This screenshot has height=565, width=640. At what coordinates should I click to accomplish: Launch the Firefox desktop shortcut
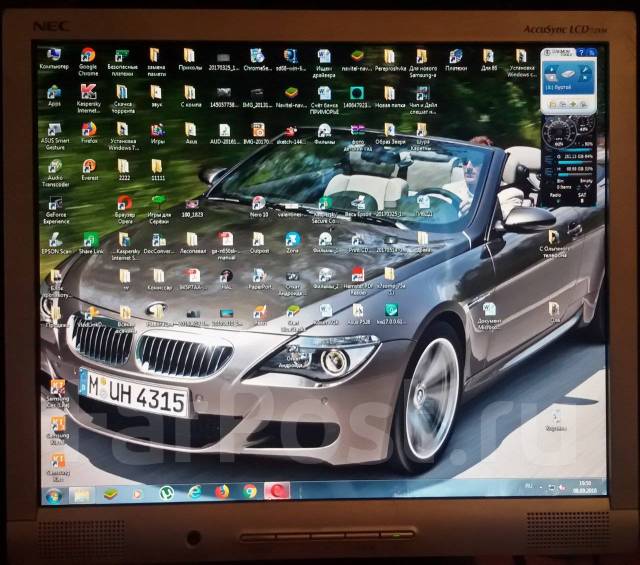click(88, 129)
